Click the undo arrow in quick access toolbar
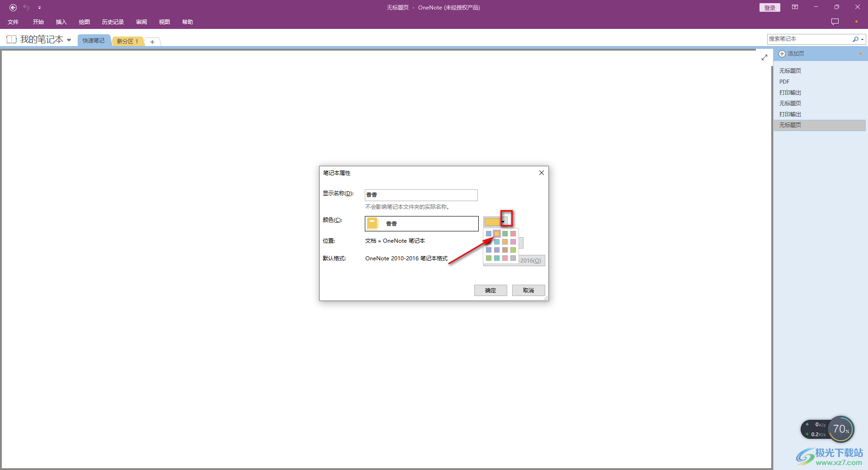This screenshot has width=868, height=470. (x=26, y=7)
